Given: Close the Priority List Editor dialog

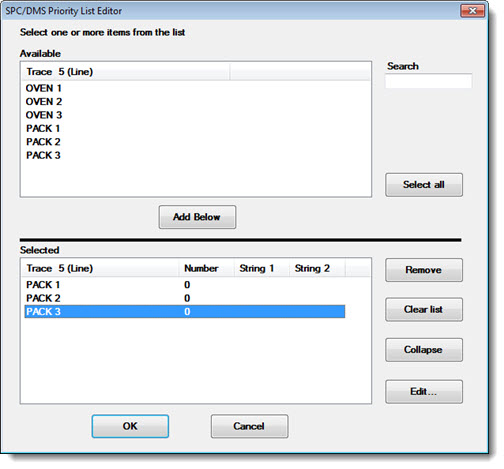Looking at the screenshot, I should click(472, 11).
